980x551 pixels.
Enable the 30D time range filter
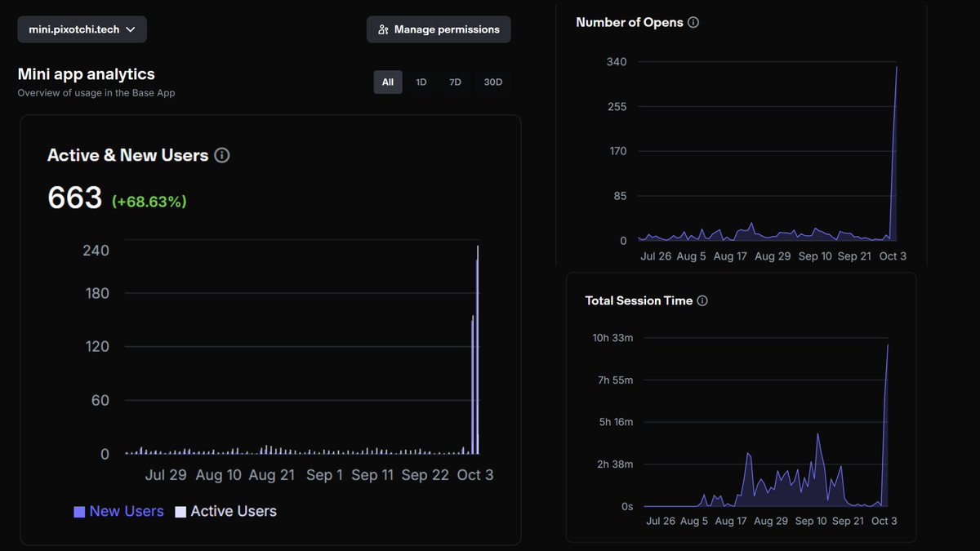coord(492,82)
